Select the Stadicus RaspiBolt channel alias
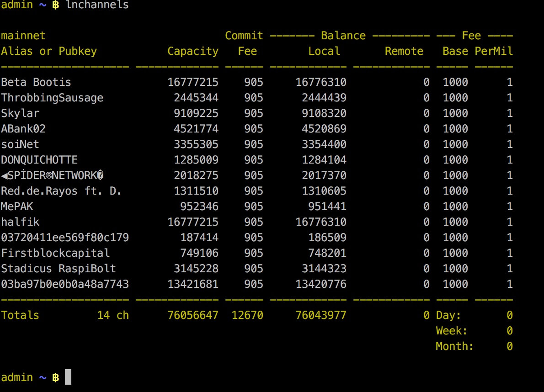 click(59, 269)
